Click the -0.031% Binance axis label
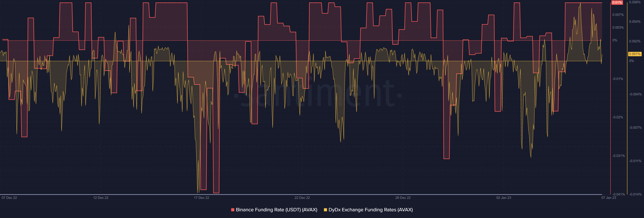 (x=619, y=156)
